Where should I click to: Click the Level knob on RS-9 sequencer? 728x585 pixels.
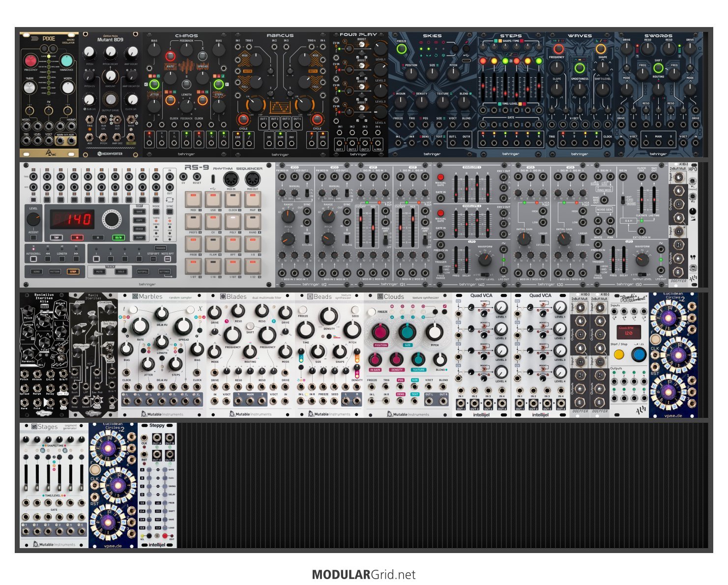33,219
